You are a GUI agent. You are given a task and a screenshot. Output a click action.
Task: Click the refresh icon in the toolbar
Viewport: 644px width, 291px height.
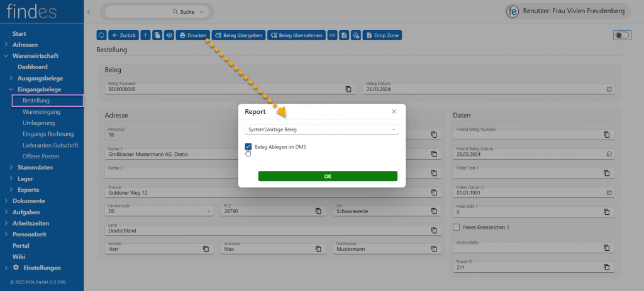point(101,35)
